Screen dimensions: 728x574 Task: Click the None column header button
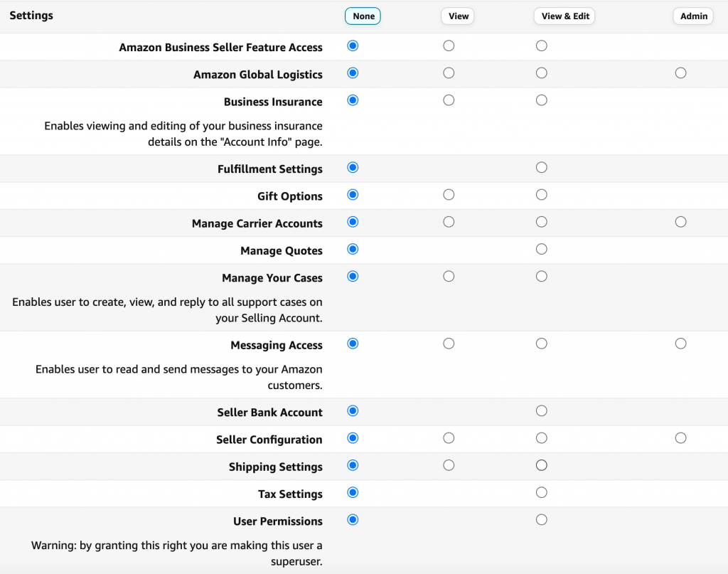pos(363,16)
